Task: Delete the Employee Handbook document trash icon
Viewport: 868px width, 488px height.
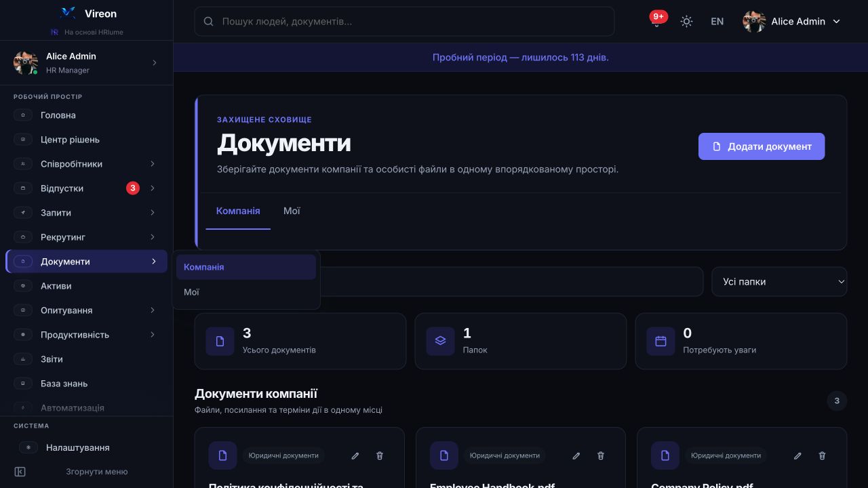Action: click(601, 456)
